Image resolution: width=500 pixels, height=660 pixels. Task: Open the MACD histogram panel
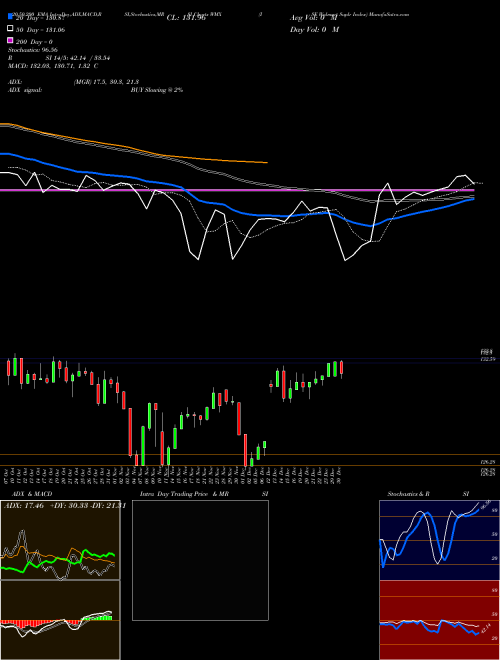click(x=60, y=620)
